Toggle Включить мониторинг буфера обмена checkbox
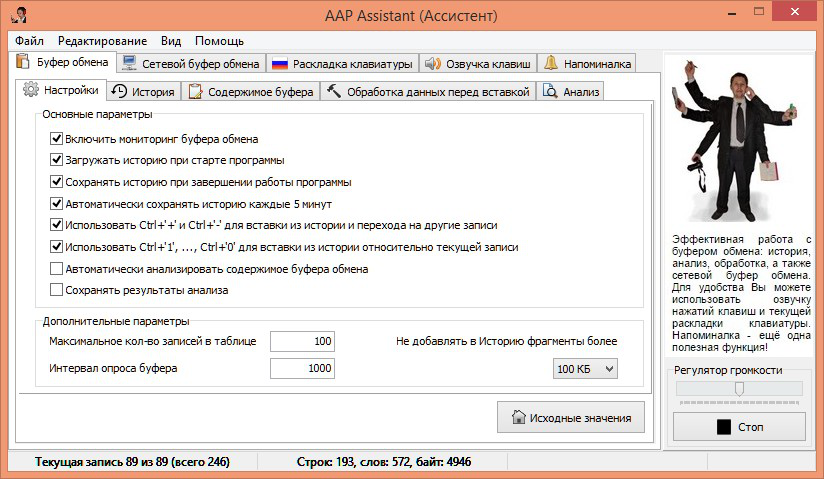Viewport: 824px width, 479px height. pos(56,138)
